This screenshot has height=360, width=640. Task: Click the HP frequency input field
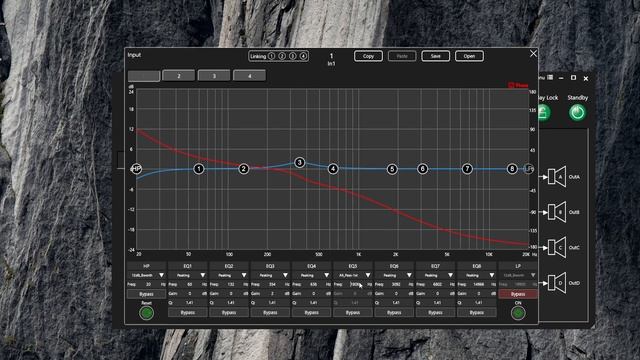click(149, 284)
